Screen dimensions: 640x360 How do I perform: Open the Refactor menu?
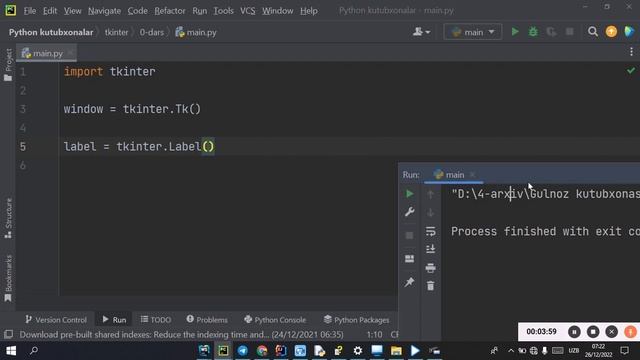[170, 11]
